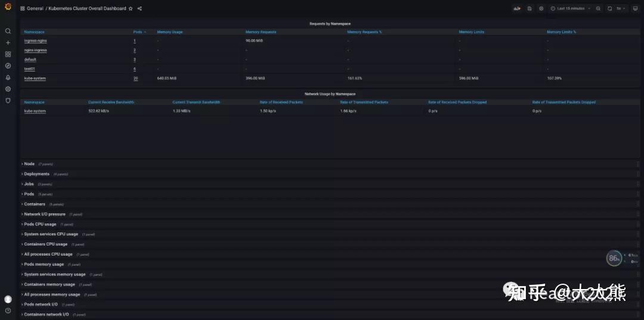Expand the Pods network I/O row
Viewport: 644px width, 320px height.
coord(41,305)
